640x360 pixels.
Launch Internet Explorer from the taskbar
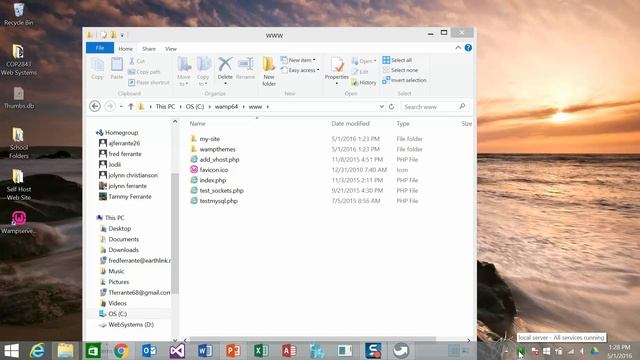[x=38, y=351]
